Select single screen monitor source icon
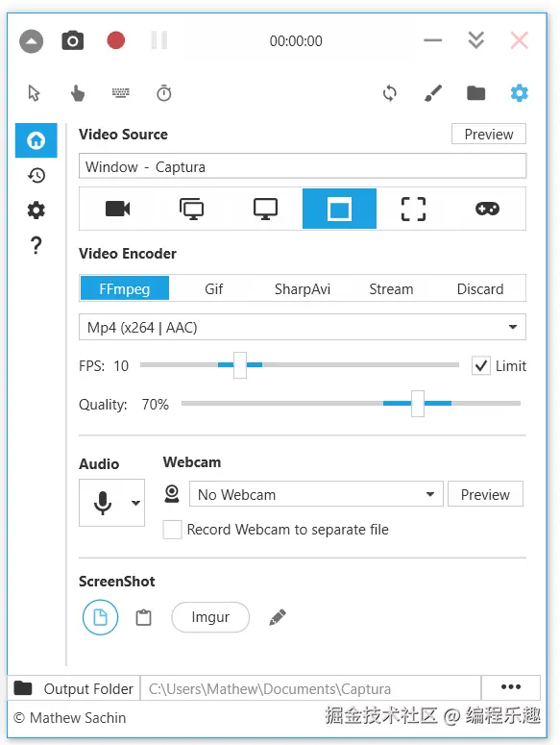 [x=265, y=209]
